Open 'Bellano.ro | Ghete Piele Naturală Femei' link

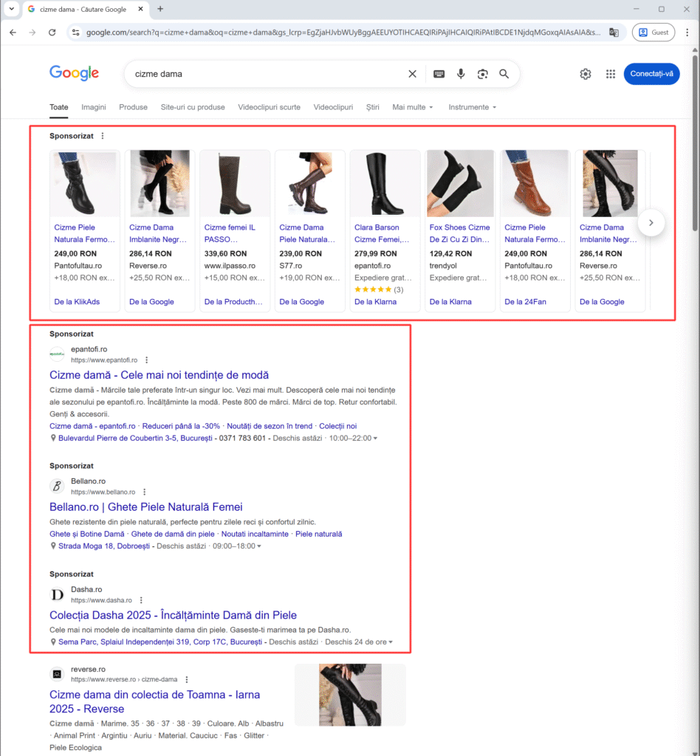click(146, 507)
